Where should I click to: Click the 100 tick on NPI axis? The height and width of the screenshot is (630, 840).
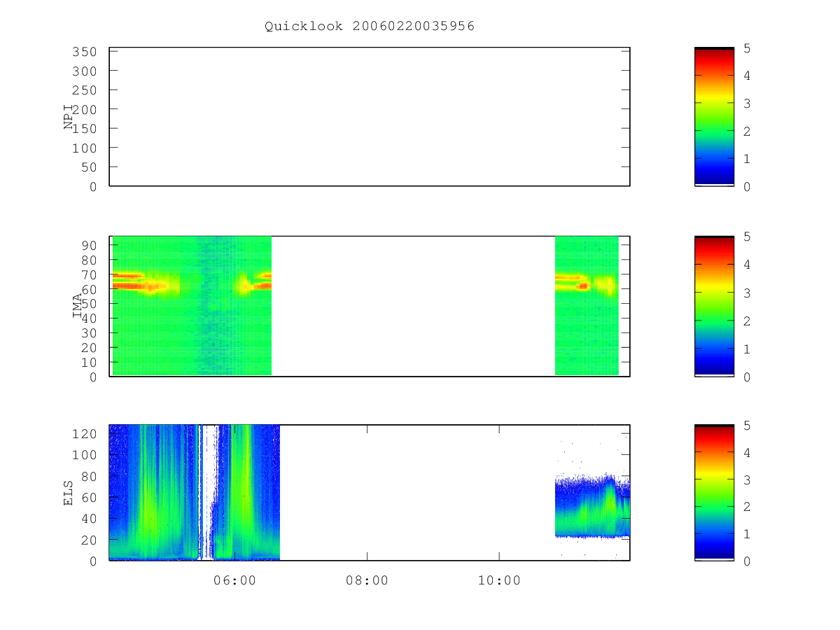pos(84,148)
